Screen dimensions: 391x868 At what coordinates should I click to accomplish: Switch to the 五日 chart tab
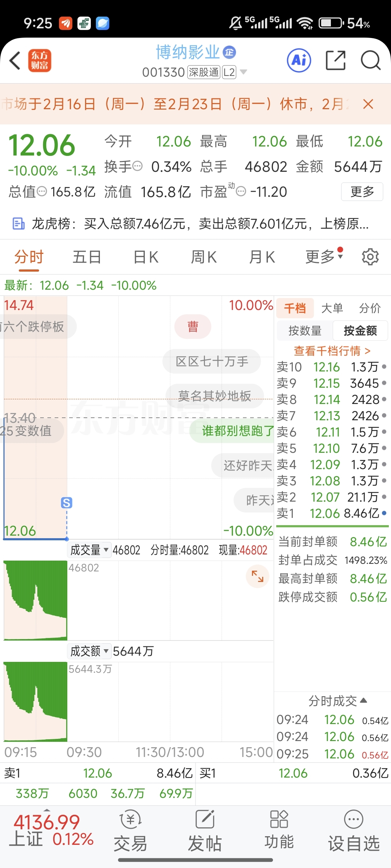[x=87, y=257]
